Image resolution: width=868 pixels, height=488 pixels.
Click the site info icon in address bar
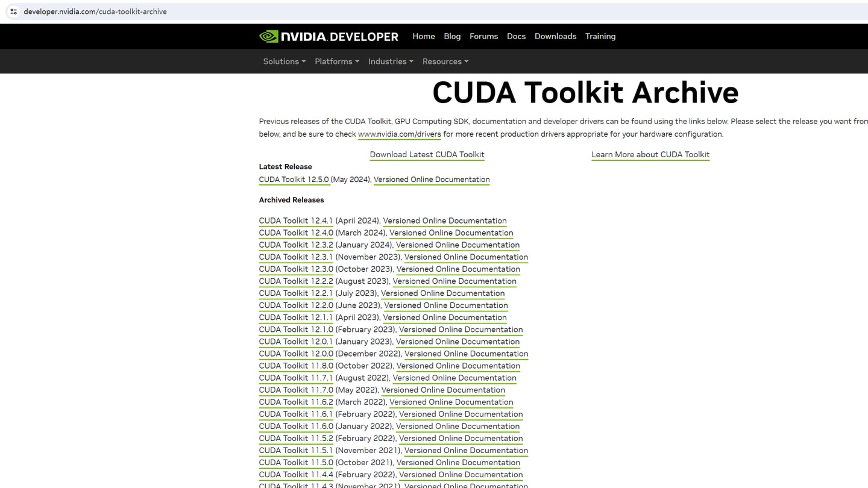coord(13,11)
